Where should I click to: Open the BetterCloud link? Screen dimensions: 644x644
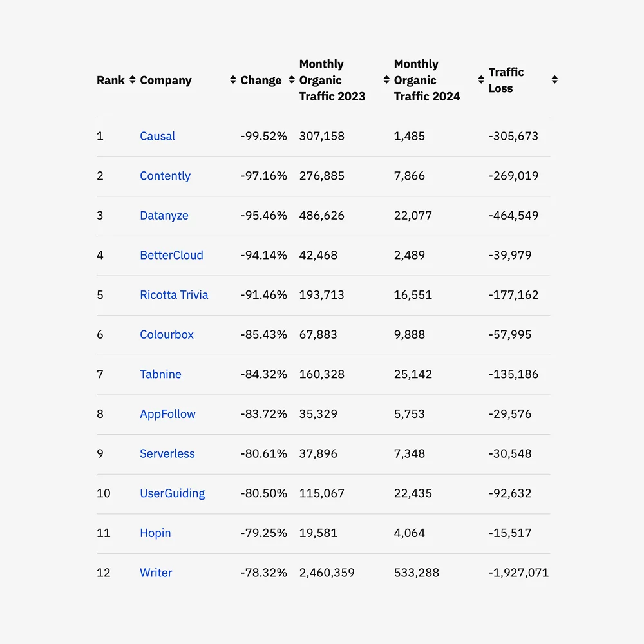tap(171, 255)
